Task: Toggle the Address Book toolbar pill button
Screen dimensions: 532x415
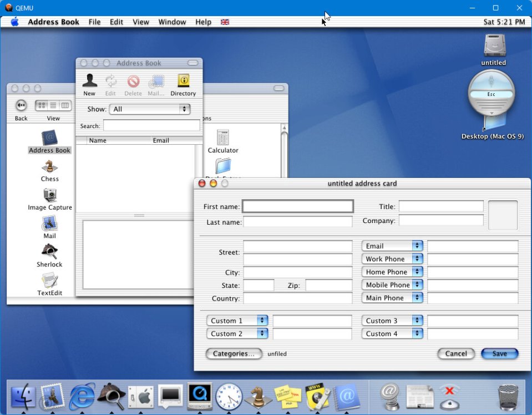Action: tap(192, 63)
